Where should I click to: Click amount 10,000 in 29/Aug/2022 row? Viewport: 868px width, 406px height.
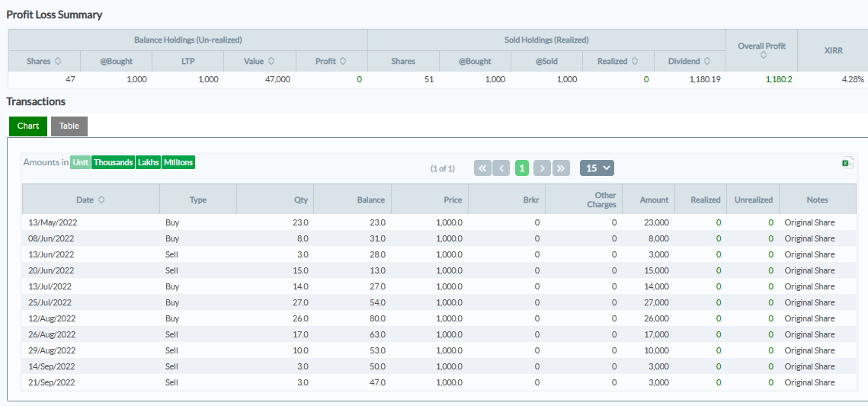[657, 350]
